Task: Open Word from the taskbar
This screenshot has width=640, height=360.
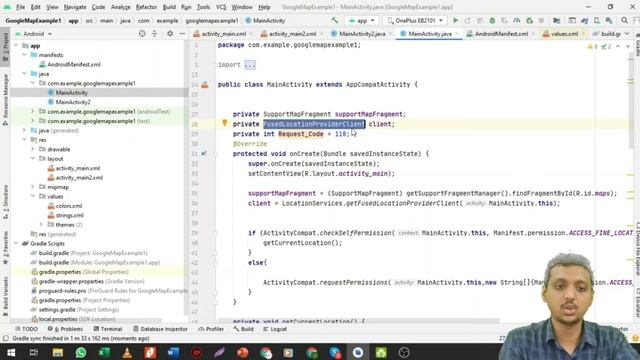Action: coord(173,352)
